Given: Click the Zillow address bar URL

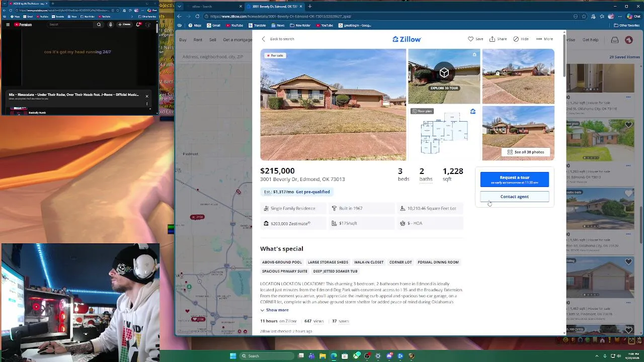Looking at the screenshot, I should coord(281,16).
